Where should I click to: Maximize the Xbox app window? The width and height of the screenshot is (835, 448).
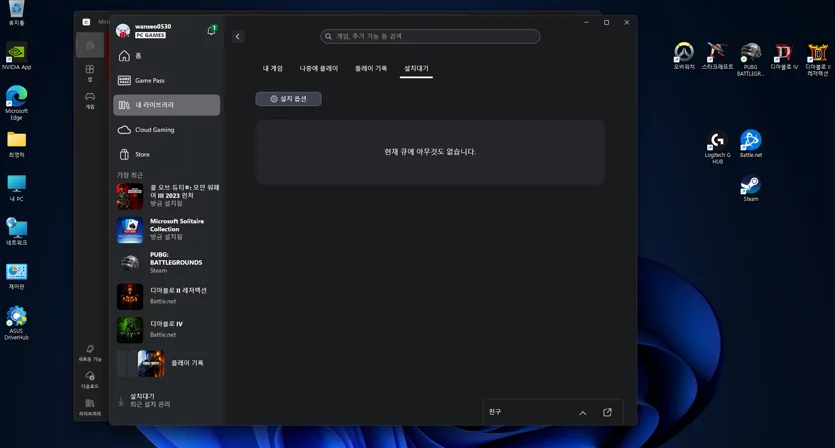(x=606, y=22)
